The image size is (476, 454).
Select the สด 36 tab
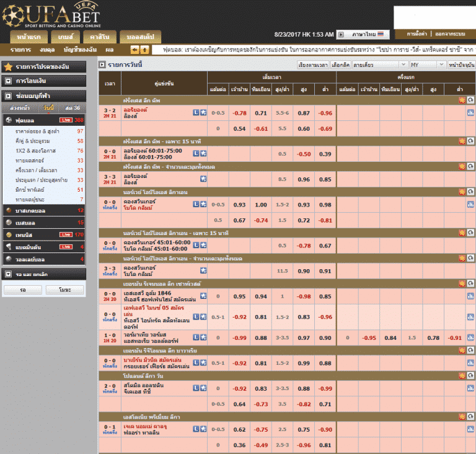tap(73, 108)
